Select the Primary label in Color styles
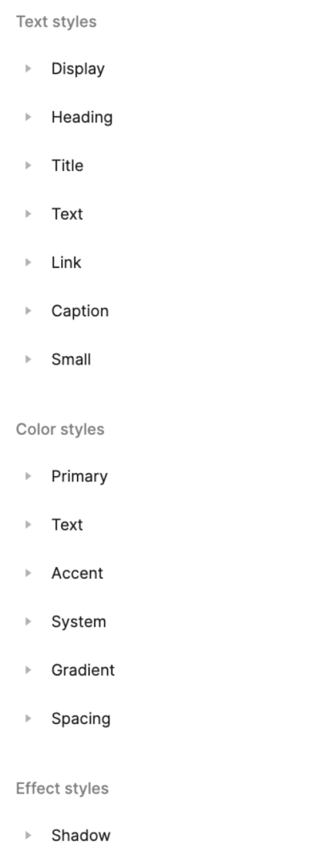Viewport: 329px width, 868px height. (79, 476)
